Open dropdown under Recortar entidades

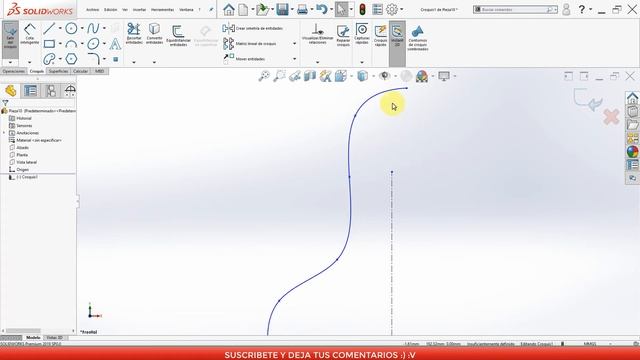[x=133, y=62]
